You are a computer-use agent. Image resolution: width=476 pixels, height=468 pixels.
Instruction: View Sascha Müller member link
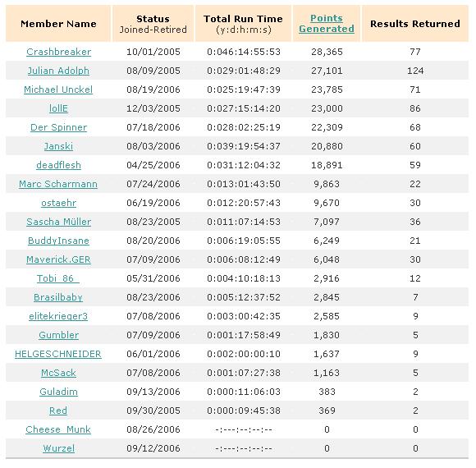(58, 222)
